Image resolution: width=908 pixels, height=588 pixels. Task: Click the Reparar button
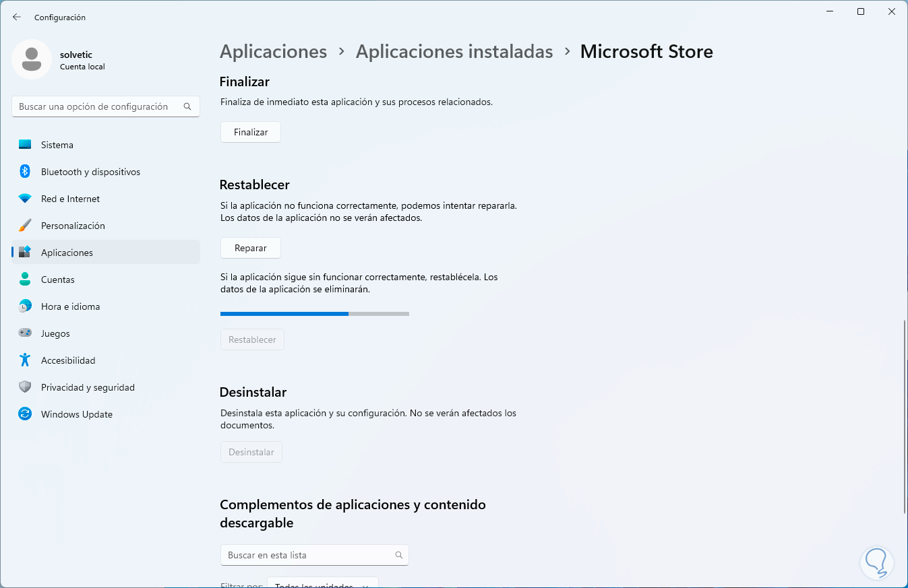point(251,248)
